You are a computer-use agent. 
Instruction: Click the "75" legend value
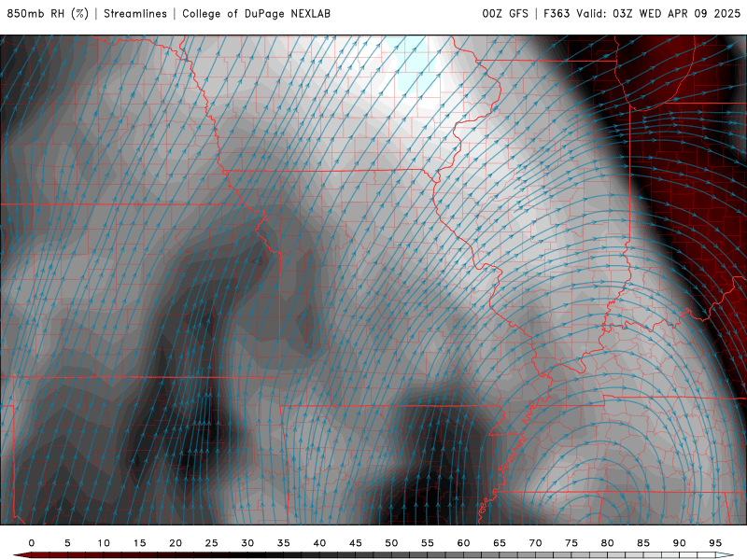click(x=571, y=543)
